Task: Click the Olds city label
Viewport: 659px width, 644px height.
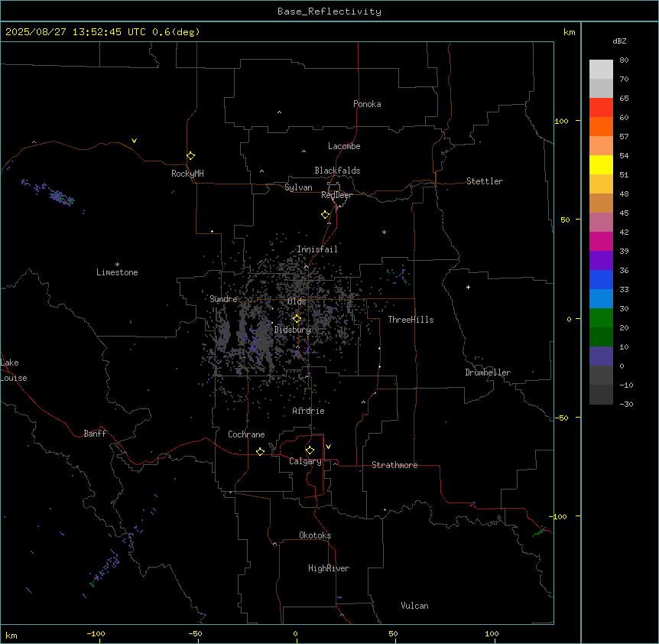Action: (x=297, y=301)
